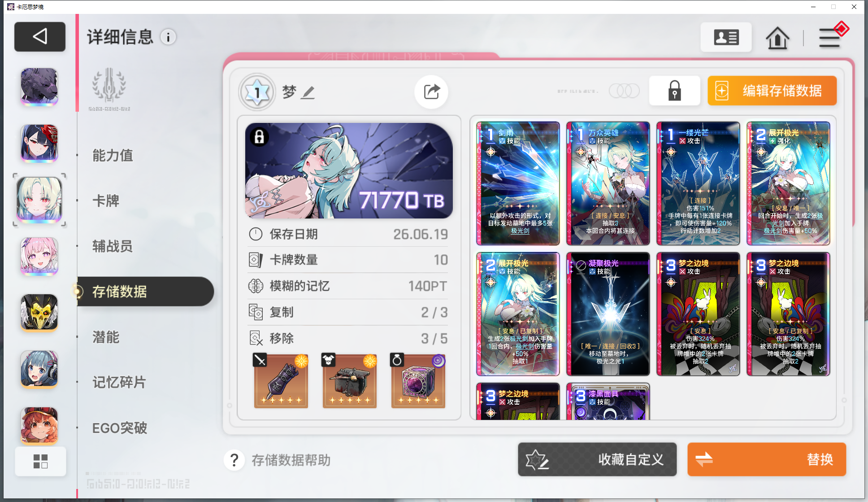The image size is (868, 502).
Task: Select the orange-haired character avatar
Action: (x=39, y=426)
